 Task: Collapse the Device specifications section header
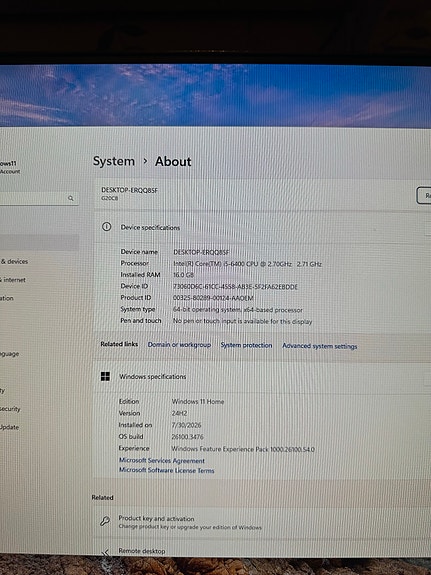pyautogui.click(x=262, y=227)
